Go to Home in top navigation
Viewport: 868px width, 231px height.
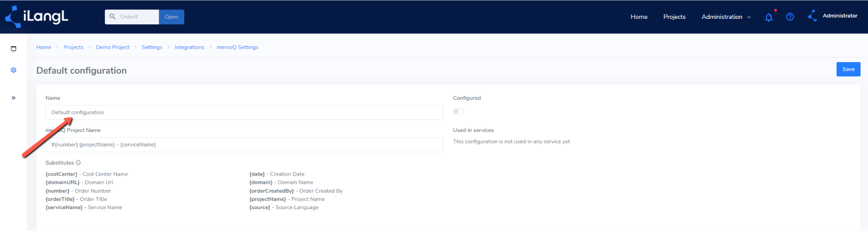[x=639, y=17]
